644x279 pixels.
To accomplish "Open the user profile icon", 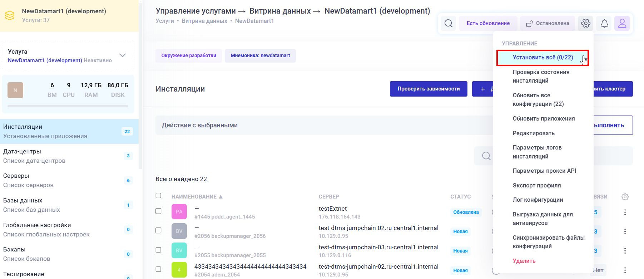I will (622, 24).
